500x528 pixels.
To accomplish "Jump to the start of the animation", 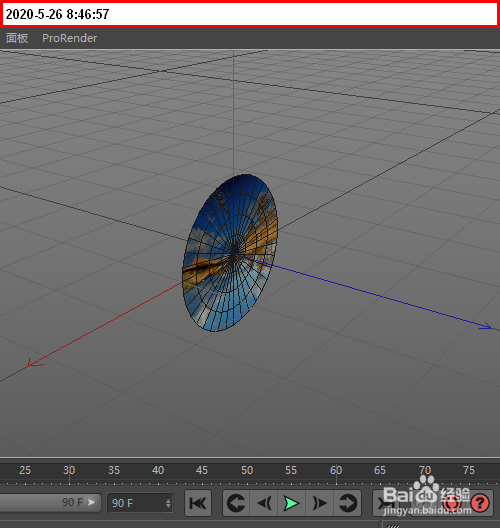I will [198, 503].
